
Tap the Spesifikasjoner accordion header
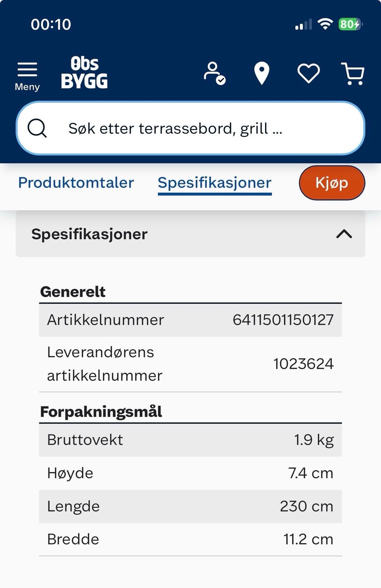[190, 234]
